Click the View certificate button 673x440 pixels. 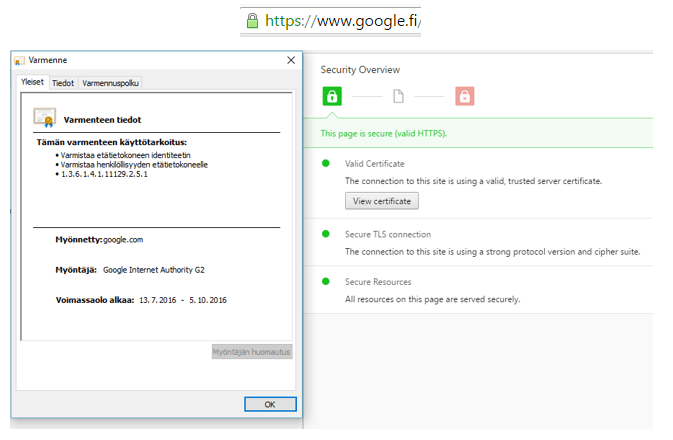pos(382,201)
